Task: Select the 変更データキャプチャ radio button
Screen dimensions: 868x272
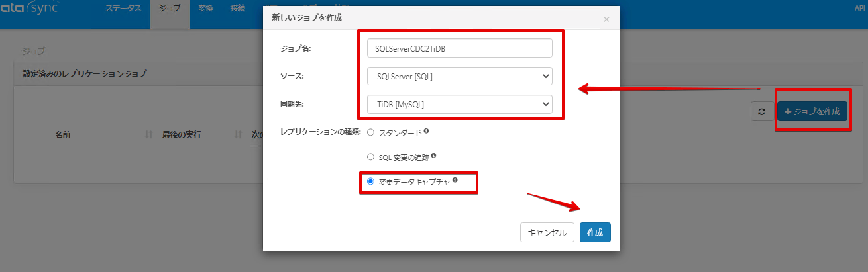Action: 370,181
